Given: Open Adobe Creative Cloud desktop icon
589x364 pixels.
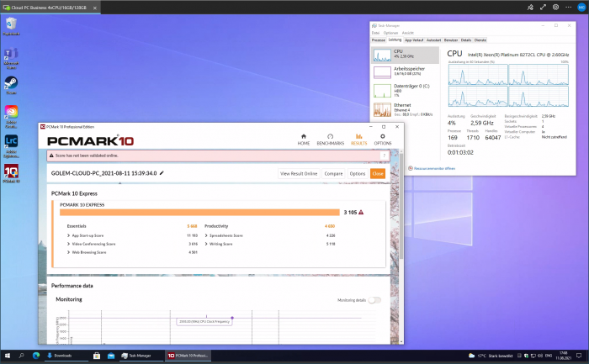Looking at the screenshot, I should pos(11,117).
